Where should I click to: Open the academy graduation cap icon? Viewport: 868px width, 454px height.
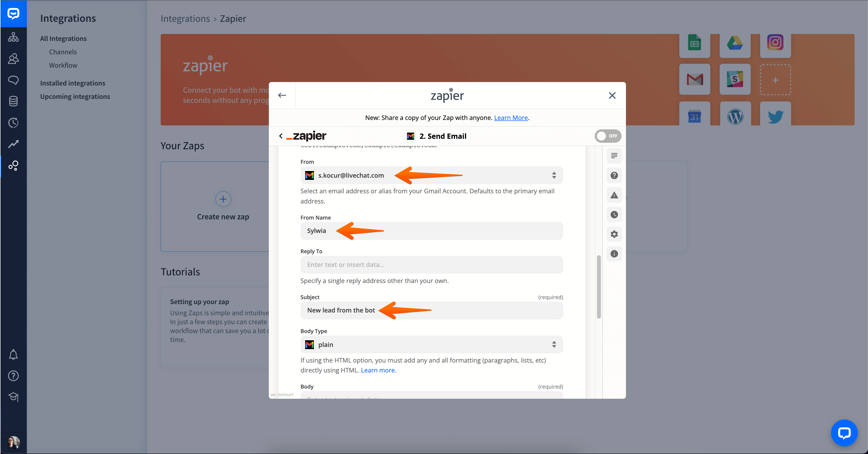13,397
